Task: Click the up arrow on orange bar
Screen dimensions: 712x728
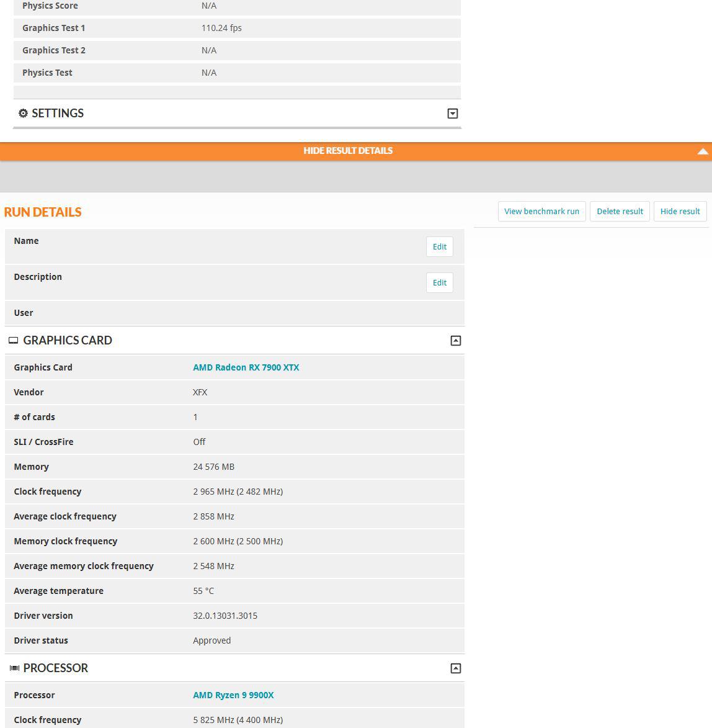Action: 703,151
